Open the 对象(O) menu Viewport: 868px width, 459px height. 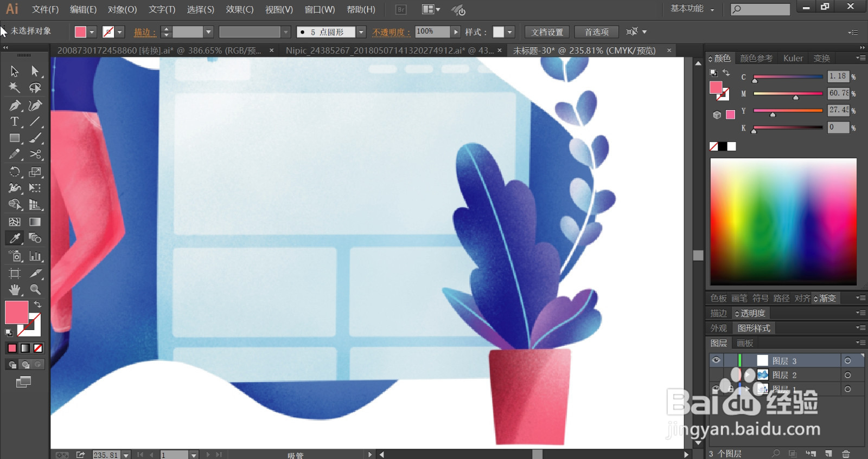[x=122, y=9]
